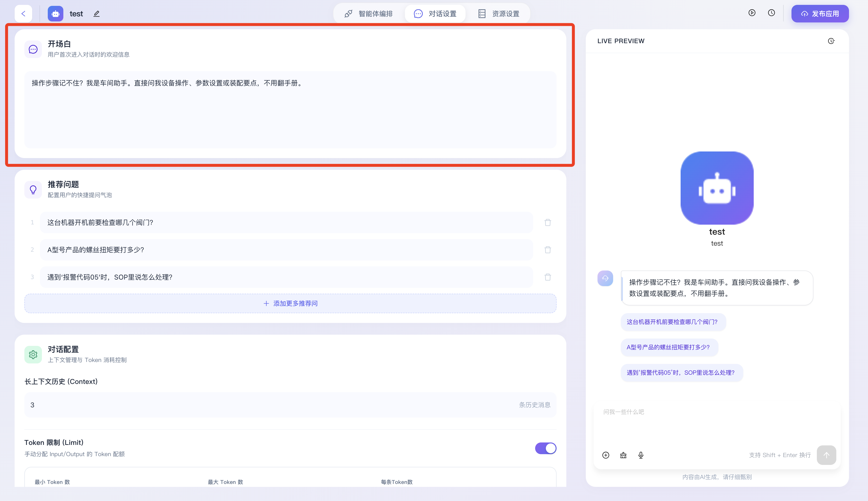This screenshot has width=868, height=501.
Task: Delete the first recommended question
Action: point(548,223)
